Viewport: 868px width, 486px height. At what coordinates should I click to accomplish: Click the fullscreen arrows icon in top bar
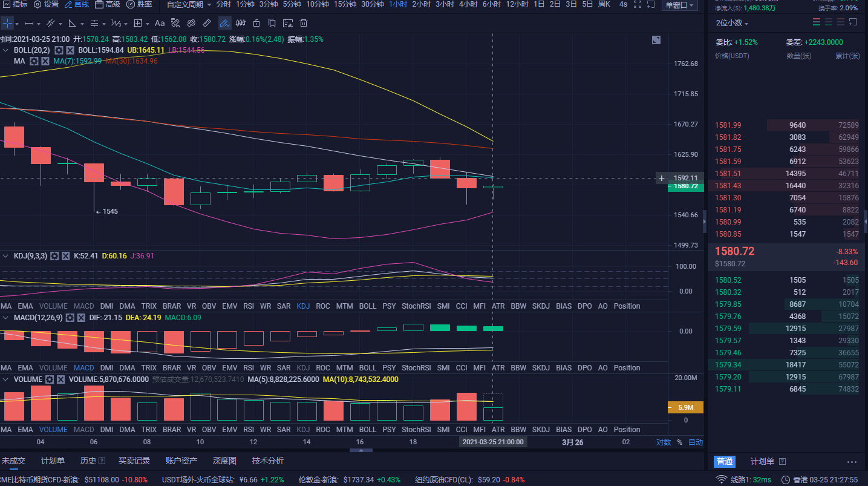(638, 4)
